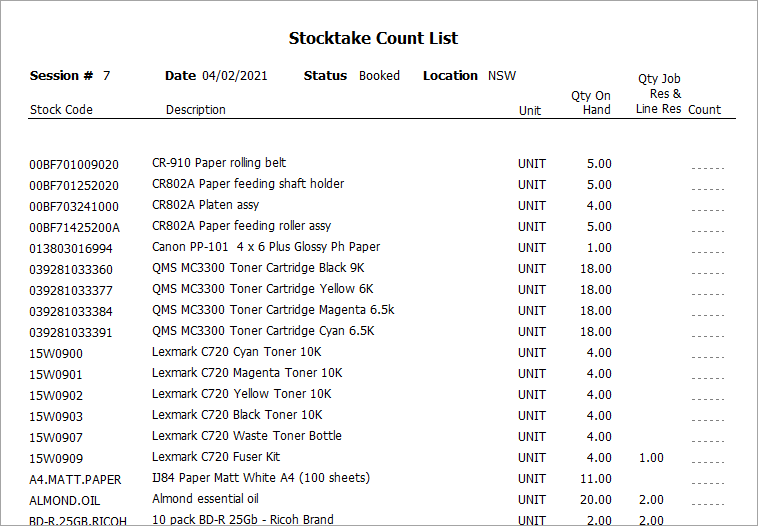Click the Count column header
758x526 pixels.
tap(704, 110)
